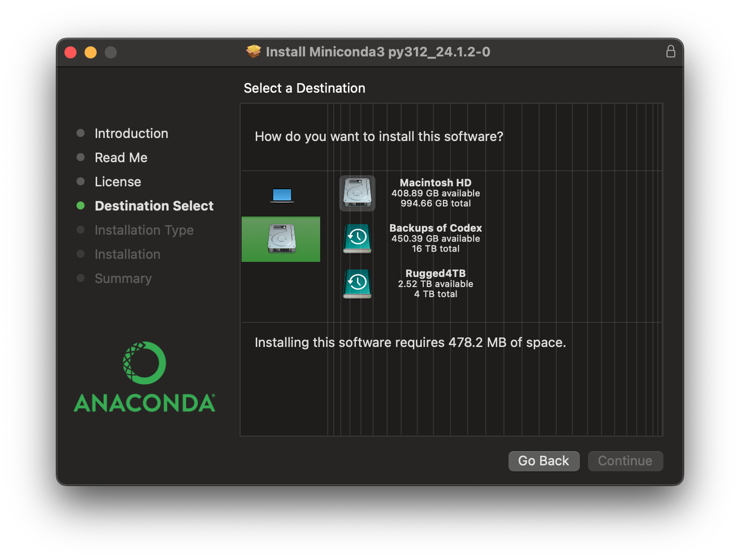Choose the Macintosh HD disk icon
740x560 pixels.
pos(357,193)
